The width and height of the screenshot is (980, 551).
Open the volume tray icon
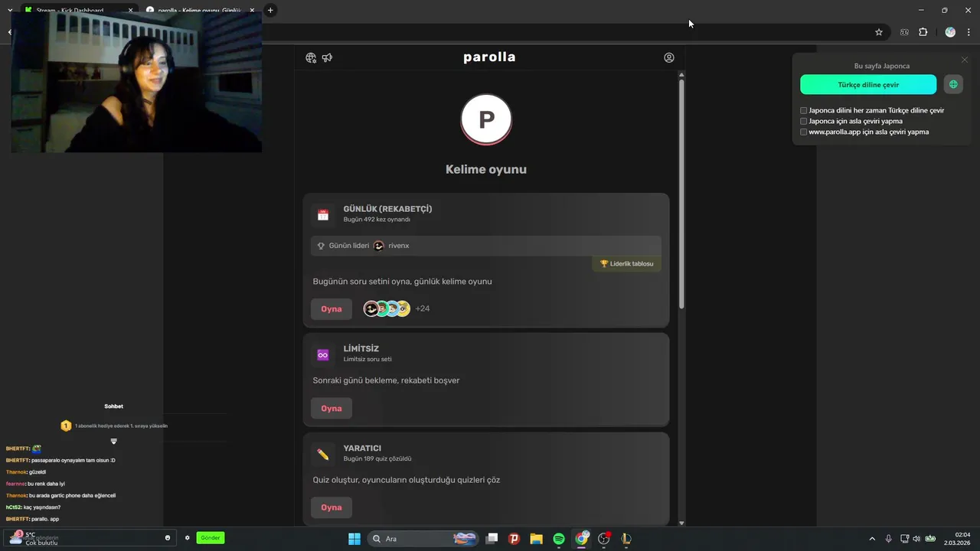coord(916,539)
